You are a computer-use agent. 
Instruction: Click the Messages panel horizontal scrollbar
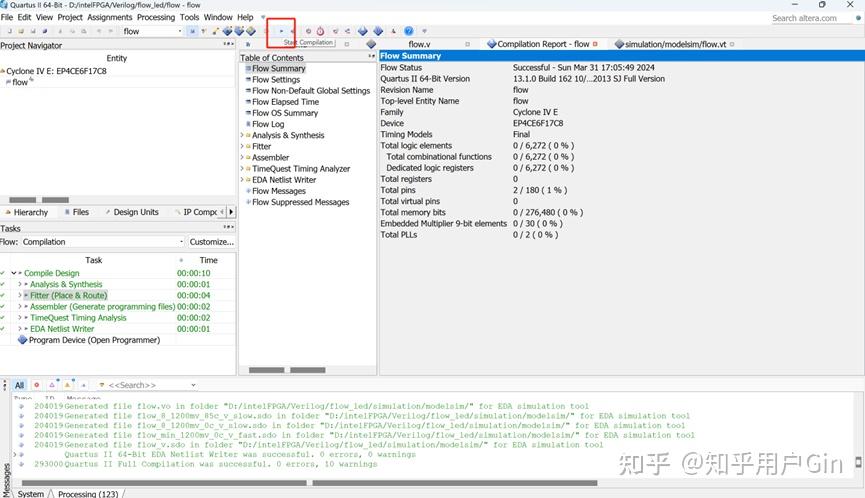pyautogui.click(x=309, y=483)
